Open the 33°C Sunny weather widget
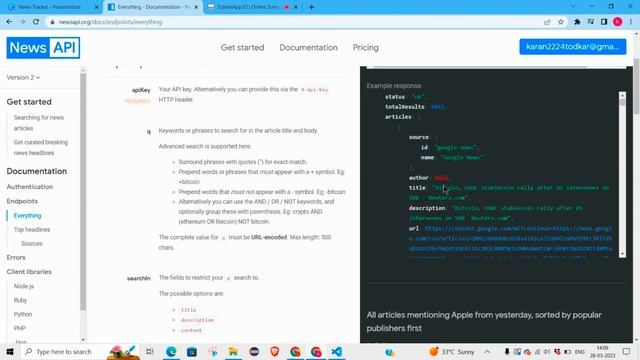This screenshot has height=360, width=640. [x=452, y=351]
